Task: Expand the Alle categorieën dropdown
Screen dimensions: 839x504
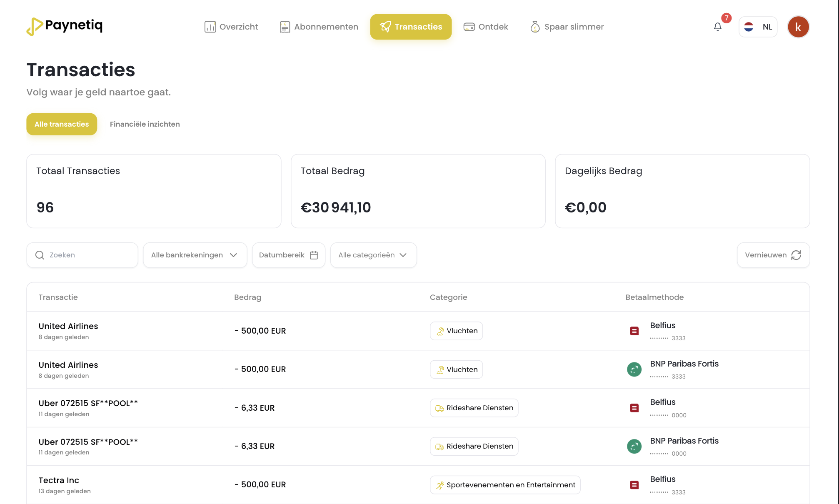Action: (x=373, y=255)
